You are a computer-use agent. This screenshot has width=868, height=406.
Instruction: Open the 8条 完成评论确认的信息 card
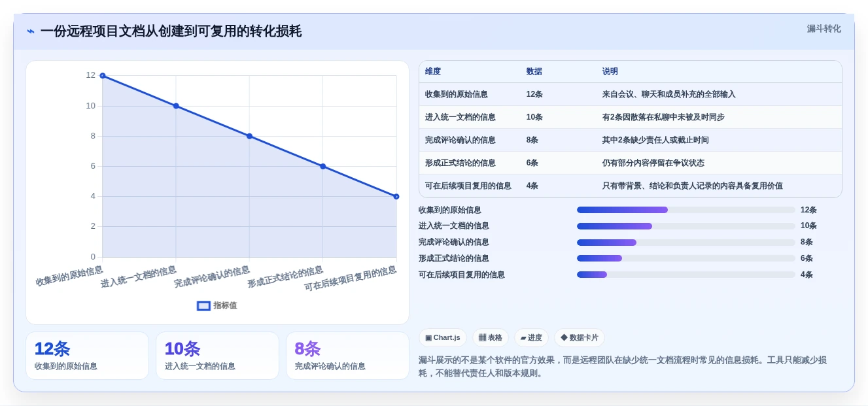click(347, 356)
